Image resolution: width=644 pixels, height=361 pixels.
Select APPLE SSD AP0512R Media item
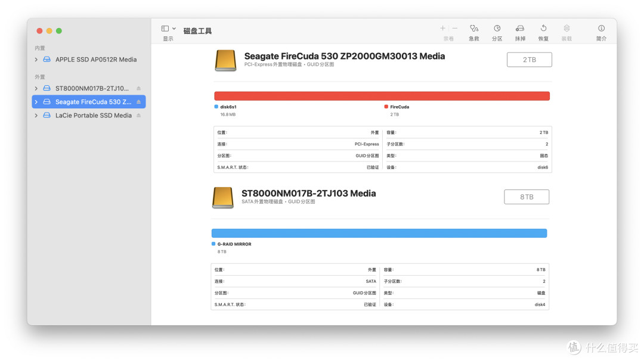(95, 60)
